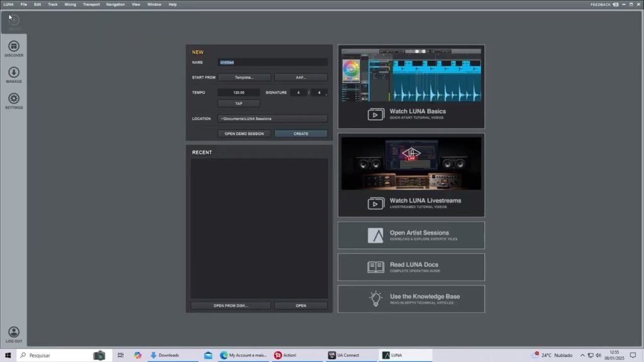644x362 pixels.
Task: Click the empty Recent sessions list
Action: [259, 229]
